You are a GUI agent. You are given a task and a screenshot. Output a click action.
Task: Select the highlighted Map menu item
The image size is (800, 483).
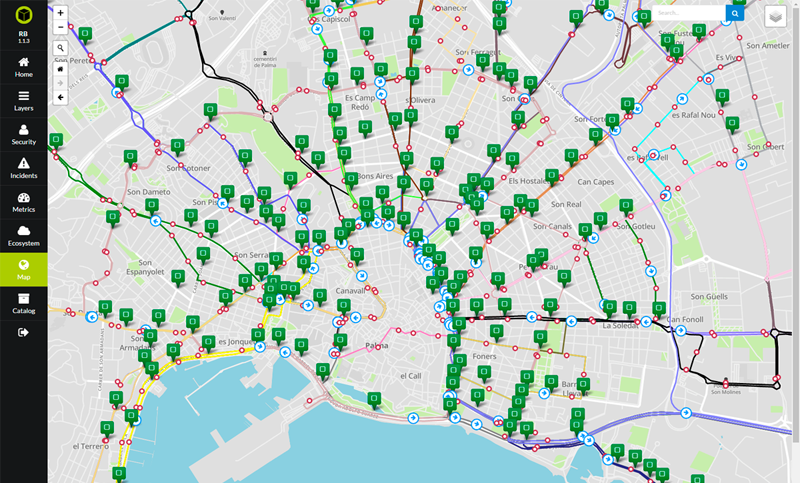23,270
